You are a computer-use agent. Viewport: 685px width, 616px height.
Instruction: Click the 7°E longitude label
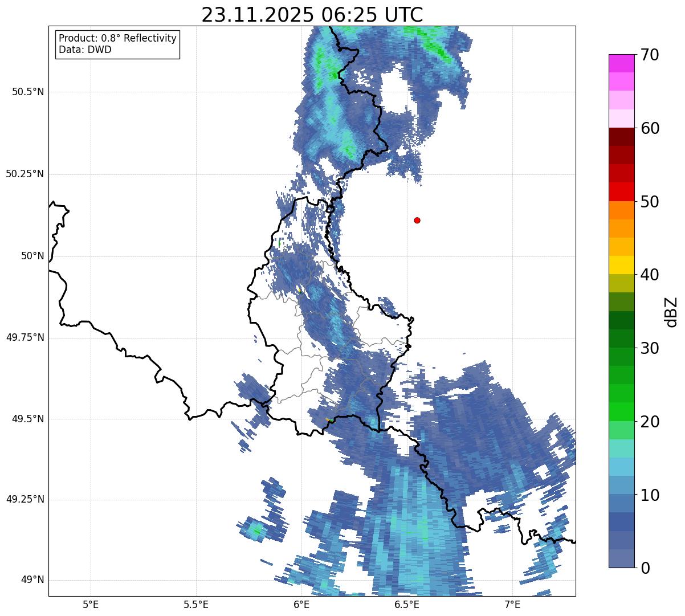point(512,604)
